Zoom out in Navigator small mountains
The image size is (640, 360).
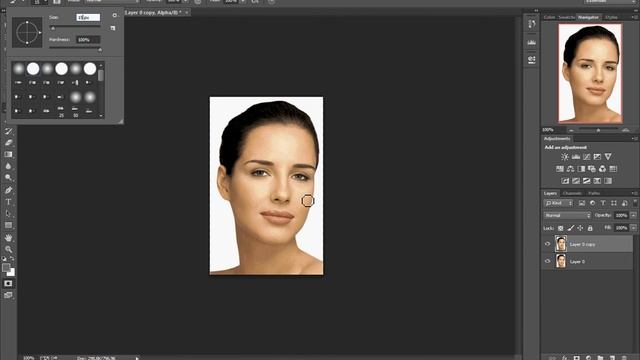click(571, 130)
